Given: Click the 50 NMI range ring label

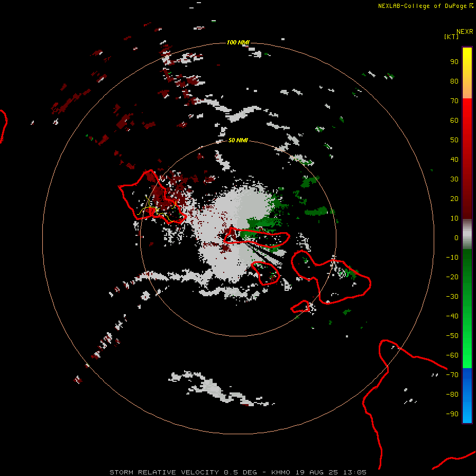Looking at the screenshot, I should click(238, 140).
